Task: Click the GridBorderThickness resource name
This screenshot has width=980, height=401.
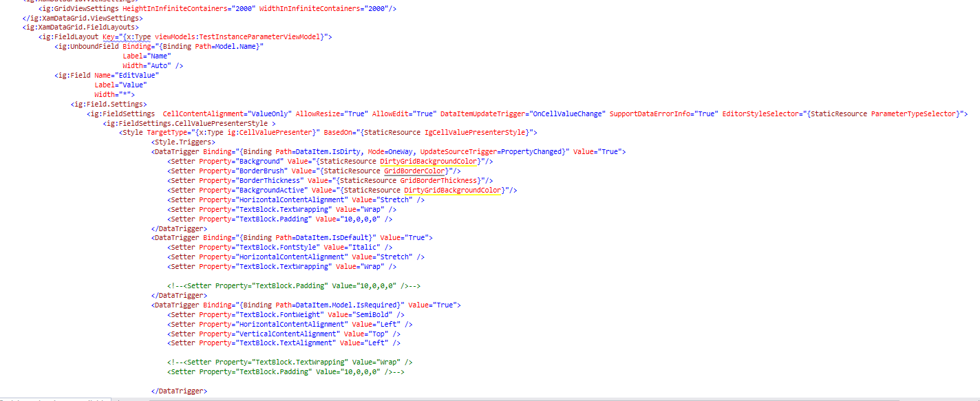Action: [x=439, y=180]
